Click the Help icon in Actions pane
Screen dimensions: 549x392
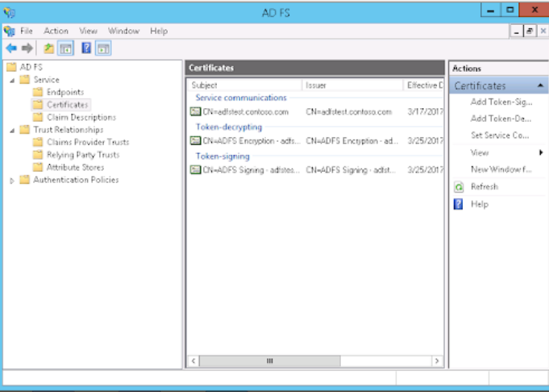[459, 204]
